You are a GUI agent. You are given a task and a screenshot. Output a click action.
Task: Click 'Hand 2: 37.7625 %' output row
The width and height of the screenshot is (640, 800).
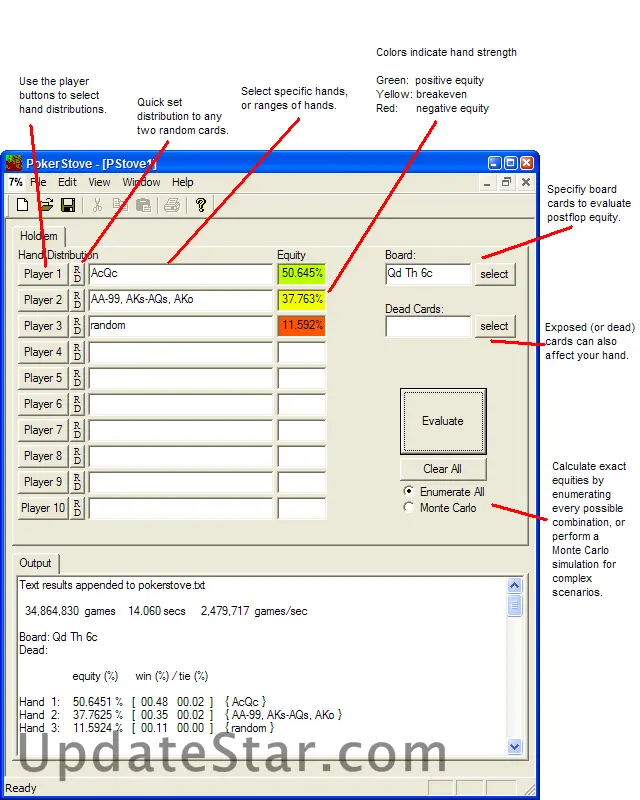(x=181, y=715)
